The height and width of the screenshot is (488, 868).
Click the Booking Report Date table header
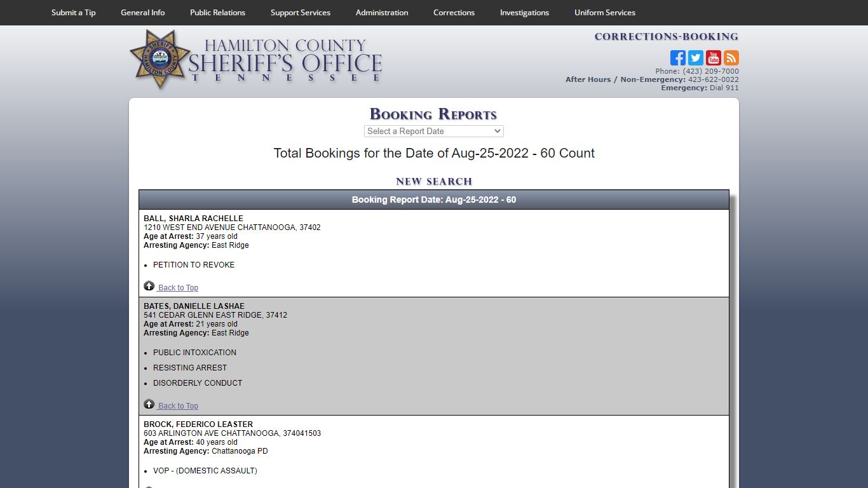tap(434, 200)
